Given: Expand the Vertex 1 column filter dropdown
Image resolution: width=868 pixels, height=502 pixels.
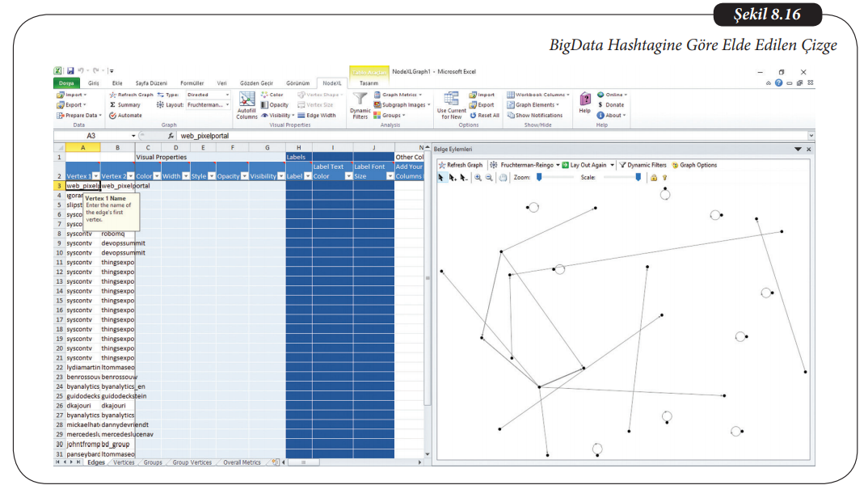Looking at the screenshot, I should [x=96, y=175].
